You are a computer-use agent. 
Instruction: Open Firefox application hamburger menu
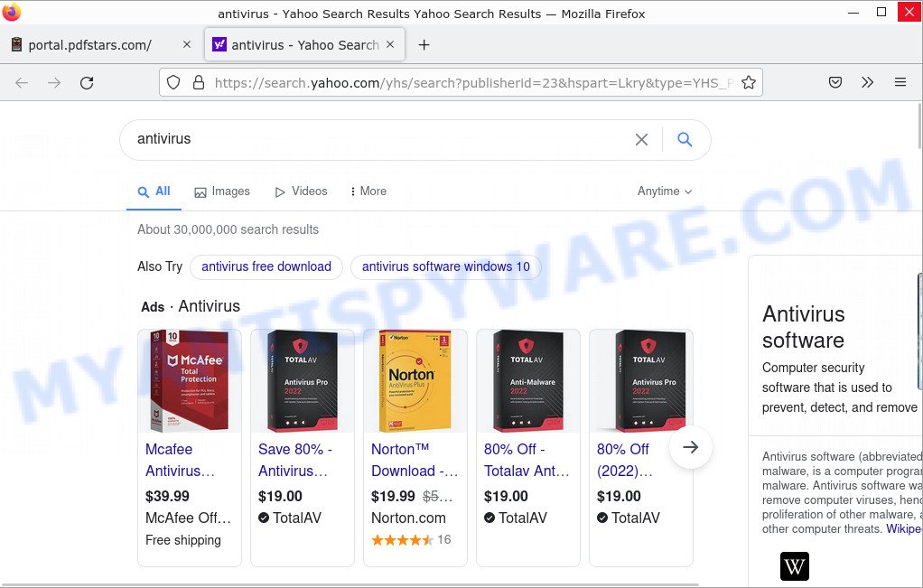tap(900, 82)
